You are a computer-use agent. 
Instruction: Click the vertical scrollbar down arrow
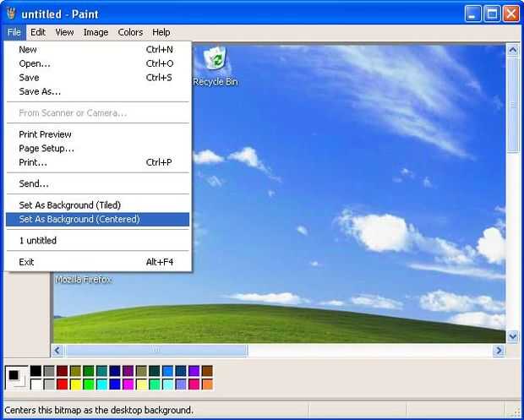513,336
